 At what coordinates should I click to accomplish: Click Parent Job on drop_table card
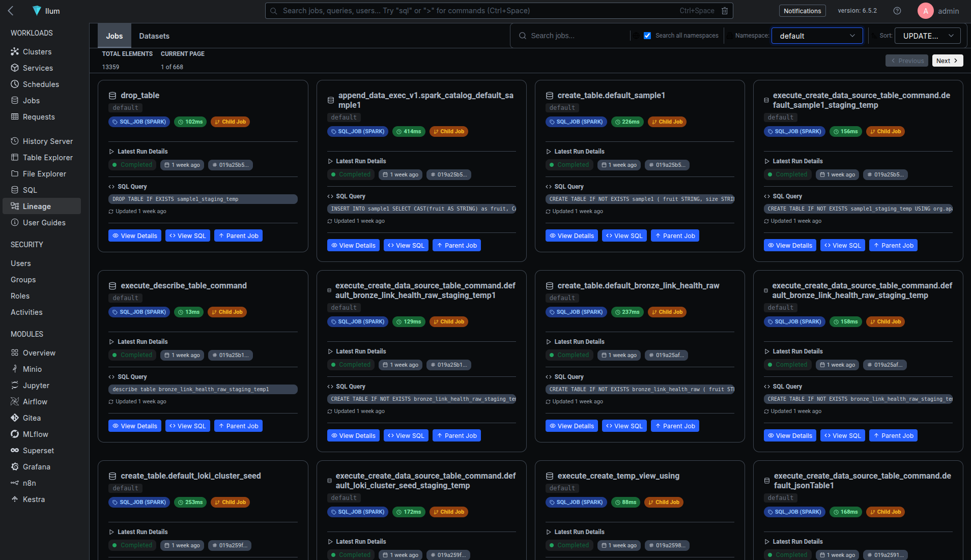click(238, 236)
